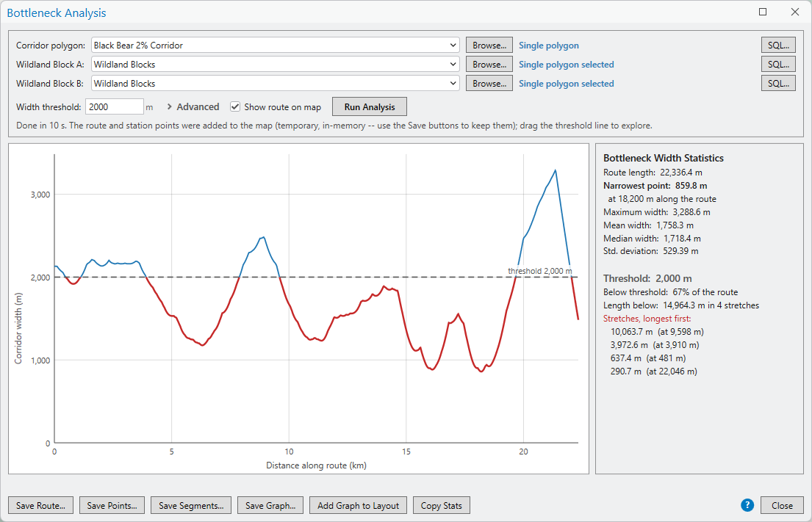Browse for Wildland Block B
Viewport: 812px width, 522px height.
[489, 84]
